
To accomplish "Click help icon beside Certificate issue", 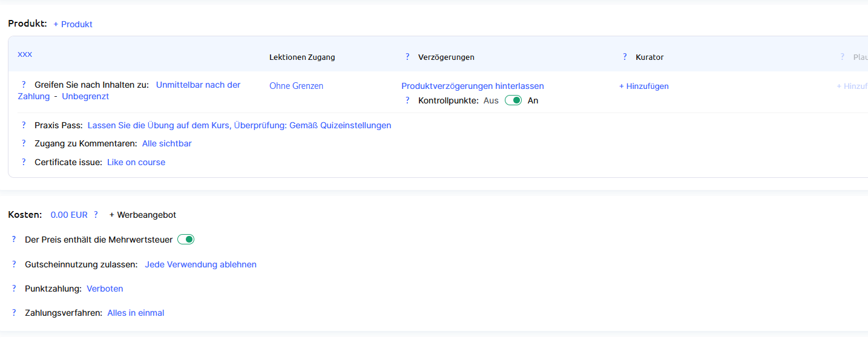I will 24,162.
